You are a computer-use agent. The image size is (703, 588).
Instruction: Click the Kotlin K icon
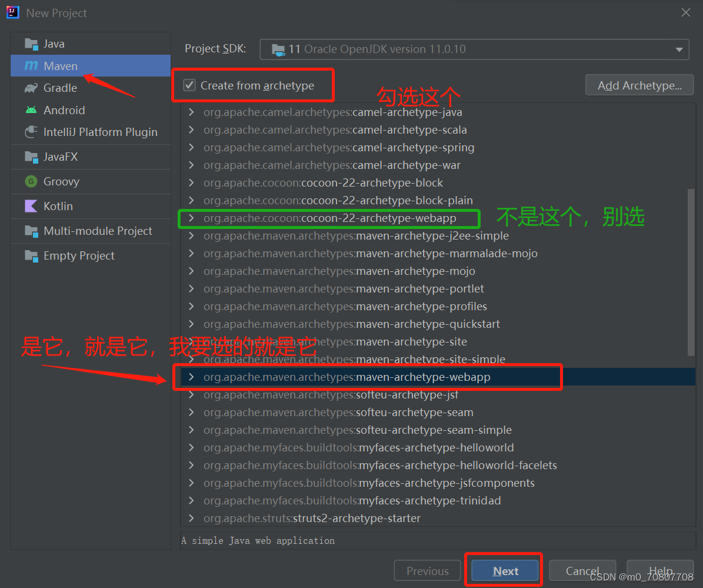(x=31, y=207)
